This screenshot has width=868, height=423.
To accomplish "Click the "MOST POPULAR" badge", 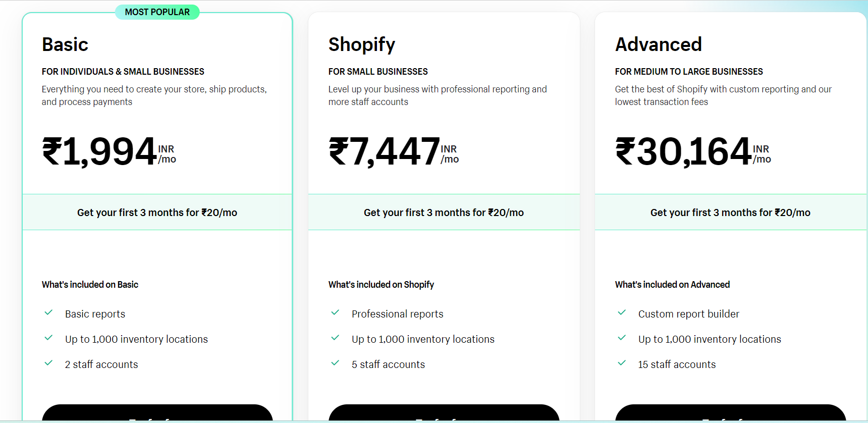I will pos(157,12).
